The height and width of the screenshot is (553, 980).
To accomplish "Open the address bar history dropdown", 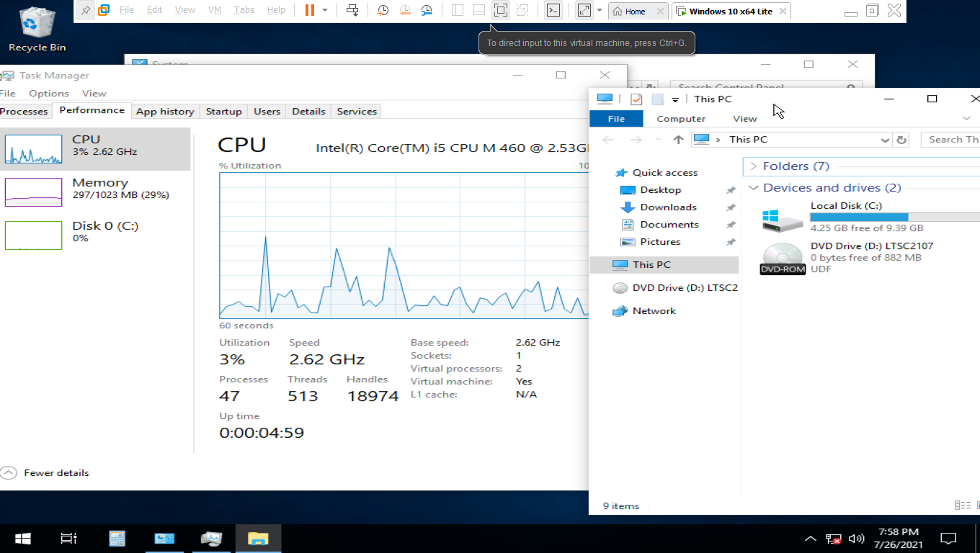I will (x=885, y=140).
